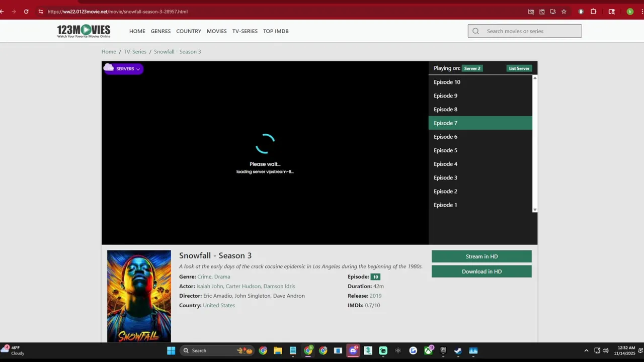Click the weather widget on taskbar
Image resolution: width=644 pixels, height=362 pixels.
13,350
